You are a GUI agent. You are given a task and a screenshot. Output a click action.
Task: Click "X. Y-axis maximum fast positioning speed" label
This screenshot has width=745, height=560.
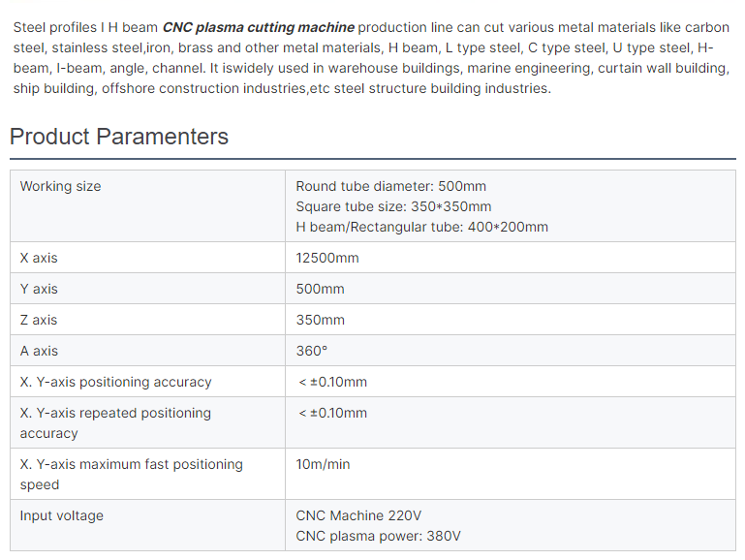pos(131,474)
